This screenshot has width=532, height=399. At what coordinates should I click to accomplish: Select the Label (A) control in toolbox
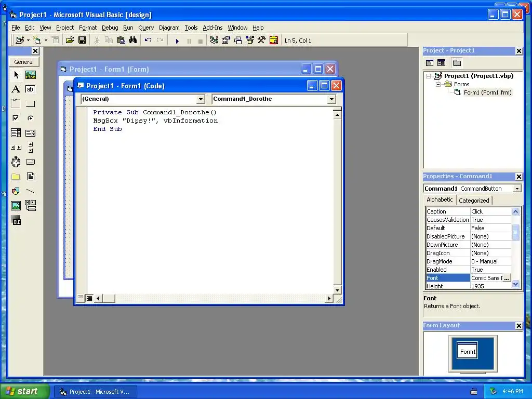click(x=16, y=89)
